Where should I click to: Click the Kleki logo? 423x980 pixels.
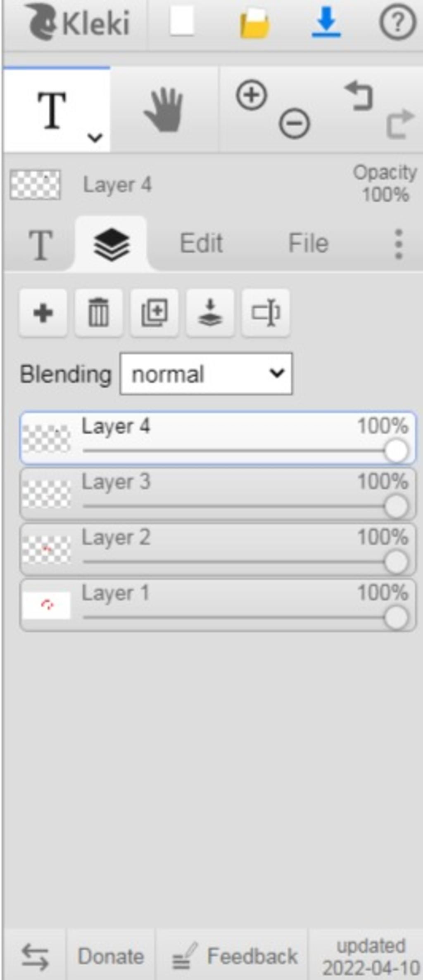point(78,23)
